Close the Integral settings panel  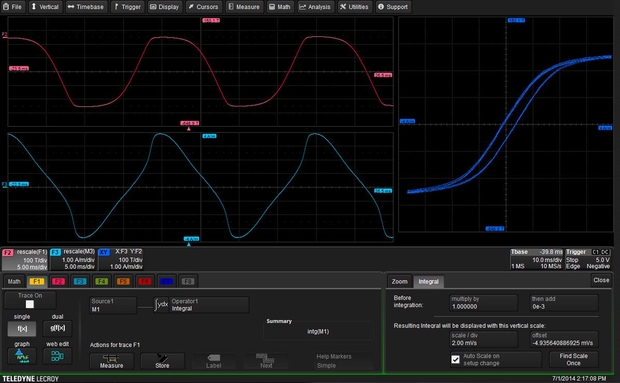tap(601, 280)
